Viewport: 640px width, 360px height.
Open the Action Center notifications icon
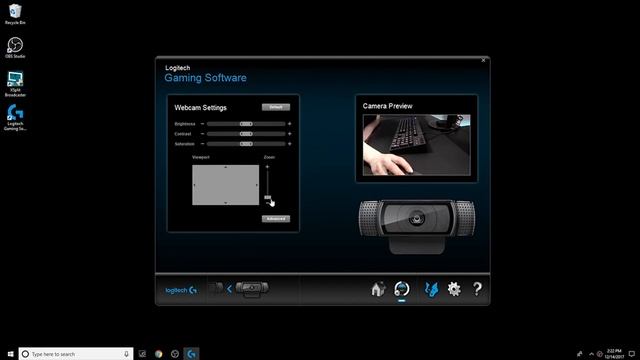point(631,354)
